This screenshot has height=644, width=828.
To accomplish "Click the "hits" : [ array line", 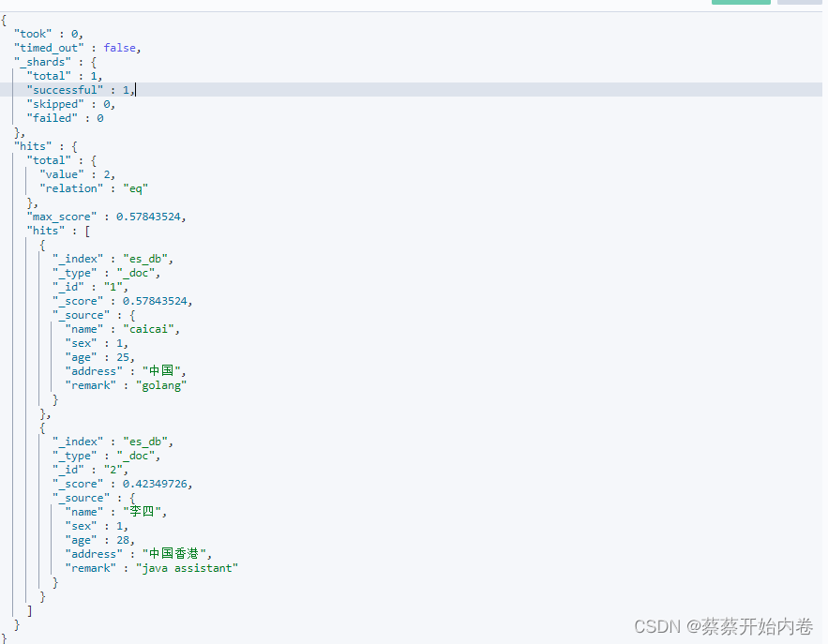I will pos(58,231).
